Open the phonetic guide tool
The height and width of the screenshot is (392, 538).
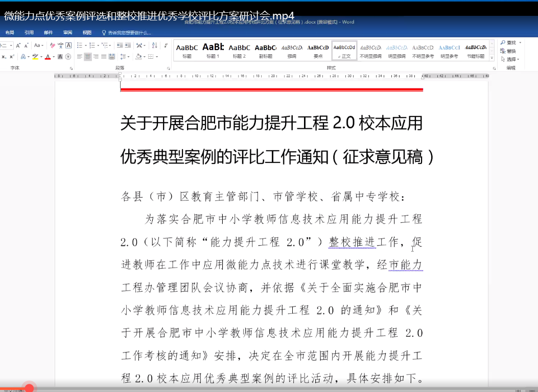pos(60,45)
